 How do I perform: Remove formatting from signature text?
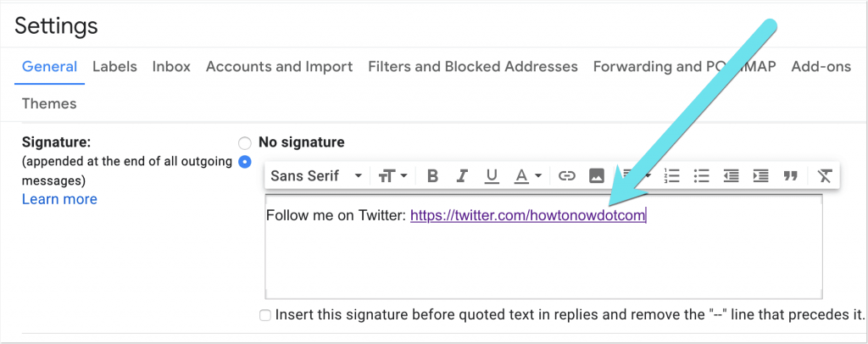point(825,176)
